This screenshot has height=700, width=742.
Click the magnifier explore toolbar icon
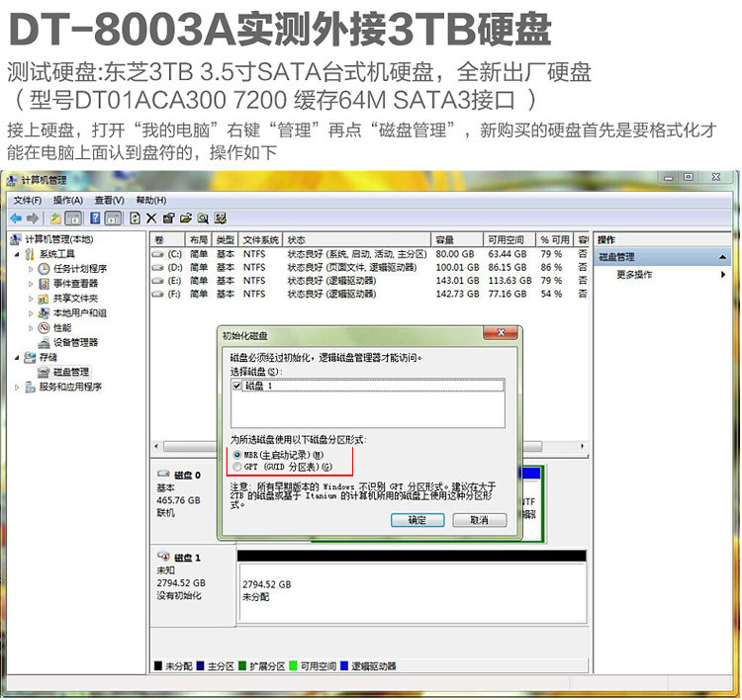(203, 219)
